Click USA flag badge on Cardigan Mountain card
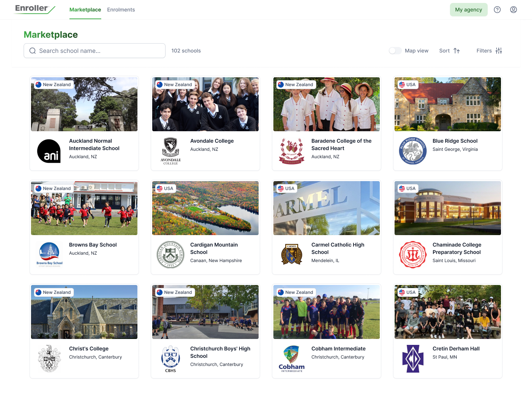Screen dimensions: 532x397 (166, 189)
